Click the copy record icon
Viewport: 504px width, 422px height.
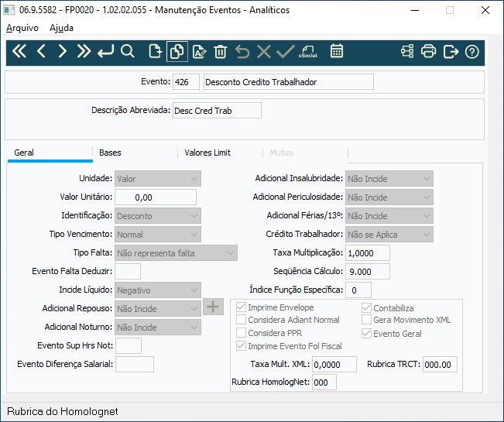coord(177,51)
